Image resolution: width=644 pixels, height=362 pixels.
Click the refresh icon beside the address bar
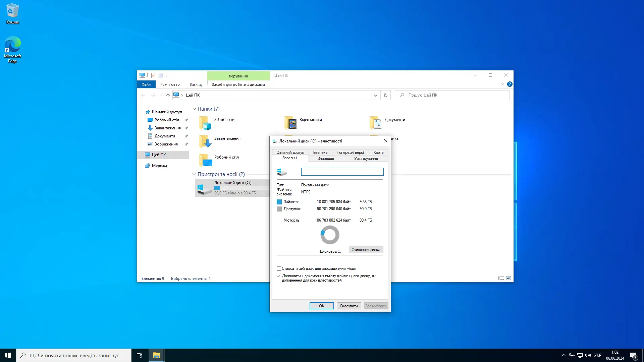385,95
